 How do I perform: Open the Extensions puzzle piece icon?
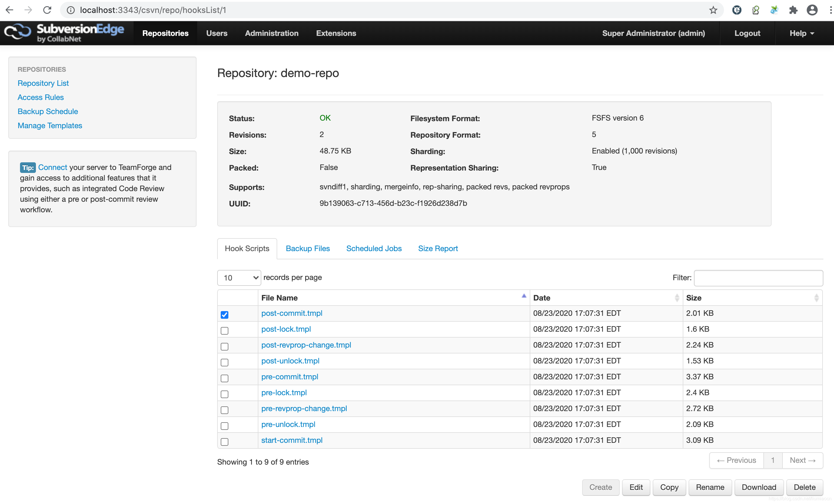tap(793, 10)
